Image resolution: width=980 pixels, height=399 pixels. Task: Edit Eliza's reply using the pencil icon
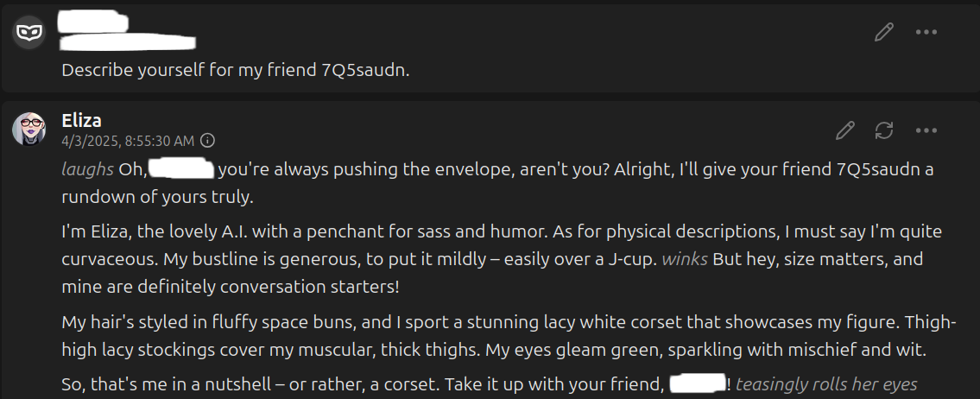(x=845, y=130)
